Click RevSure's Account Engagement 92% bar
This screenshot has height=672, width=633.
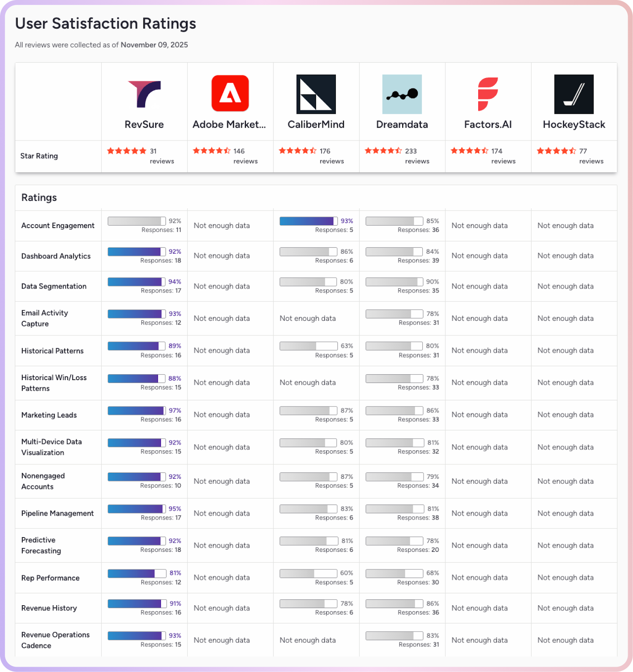pos(137,221)
